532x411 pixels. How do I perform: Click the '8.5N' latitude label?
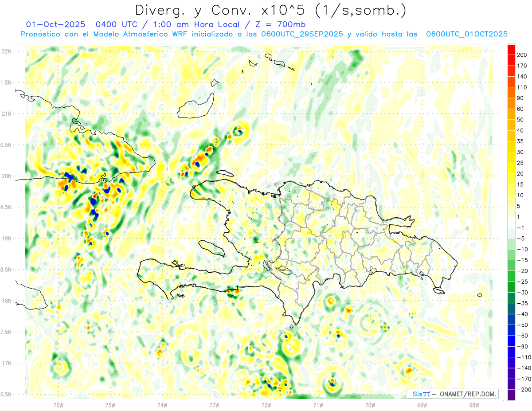point(7,270)
